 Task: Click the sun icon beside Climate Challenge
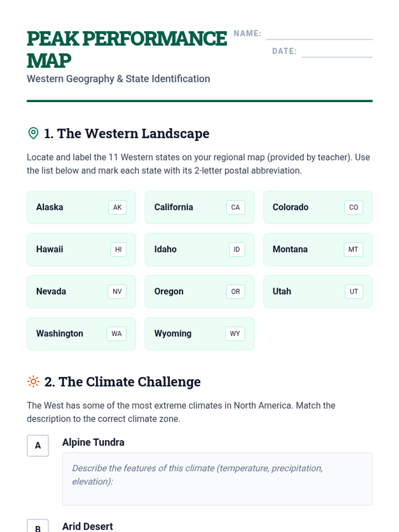point(33,381)
